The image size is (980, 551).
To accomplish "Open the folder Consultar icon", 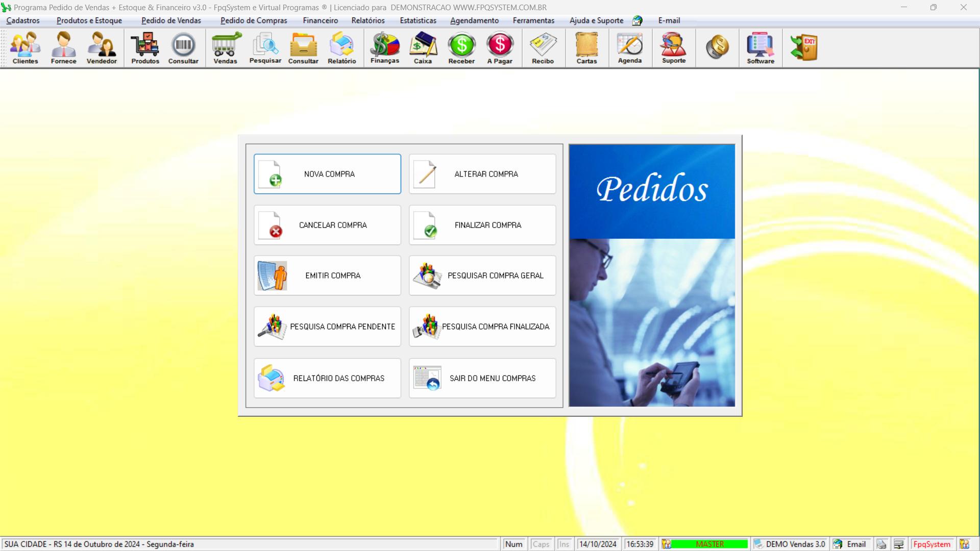I will tap(303, 48).
